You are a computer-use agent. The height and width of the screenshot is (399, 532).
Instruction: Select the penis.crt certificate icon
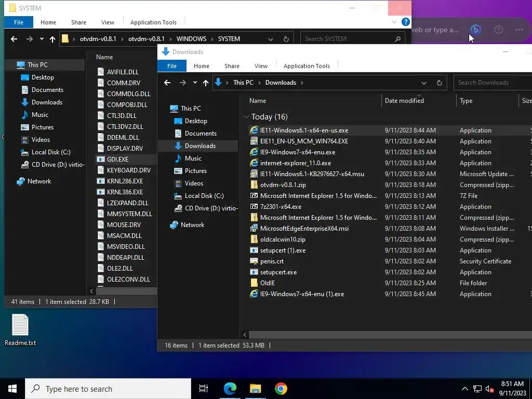pyautogui.click(x=254, y=261)
